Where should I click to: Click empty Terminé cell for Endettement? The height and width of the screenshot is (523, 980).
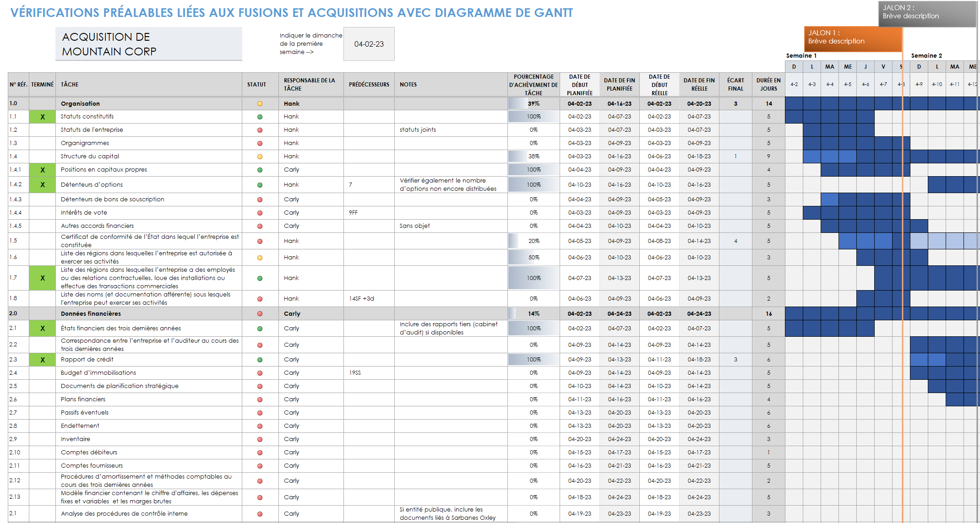pyautogui.click(x=43, y=426)
